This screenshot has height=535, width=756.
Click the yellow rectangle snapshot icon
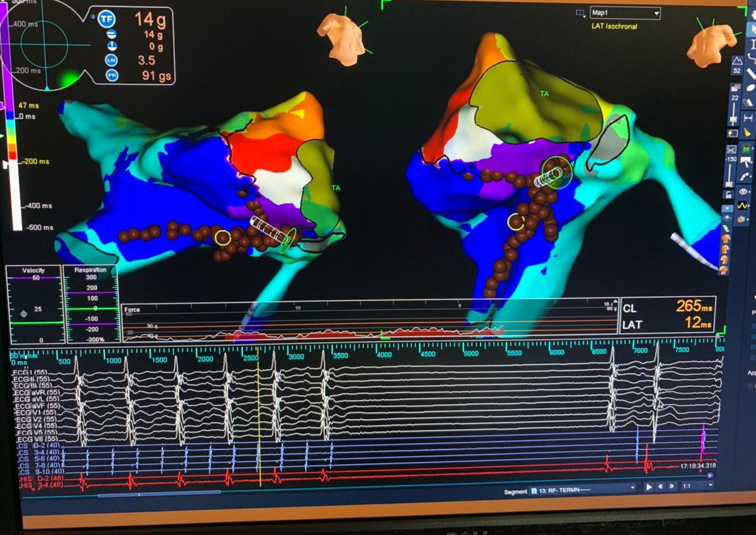(733, 133)
